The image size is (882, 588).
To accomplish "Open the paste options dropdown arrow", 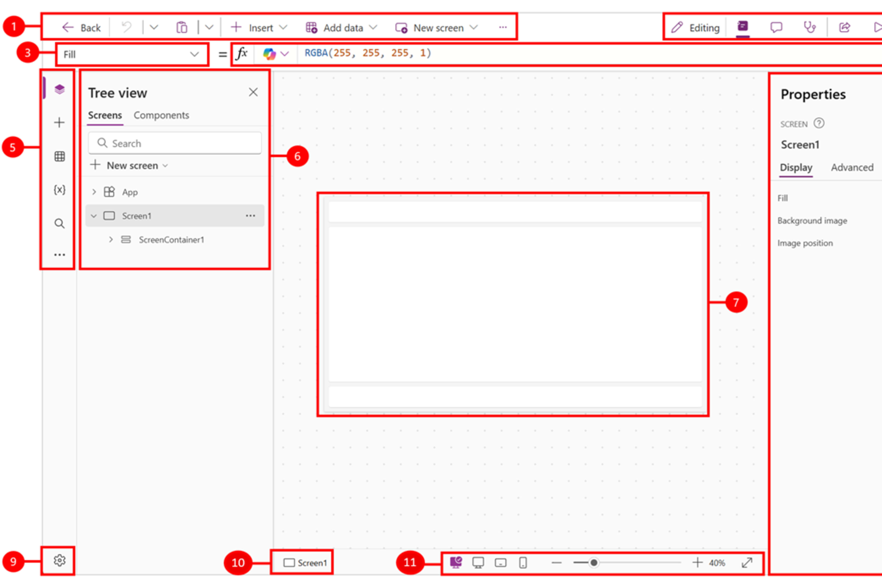I will click(x=209, y=27).
